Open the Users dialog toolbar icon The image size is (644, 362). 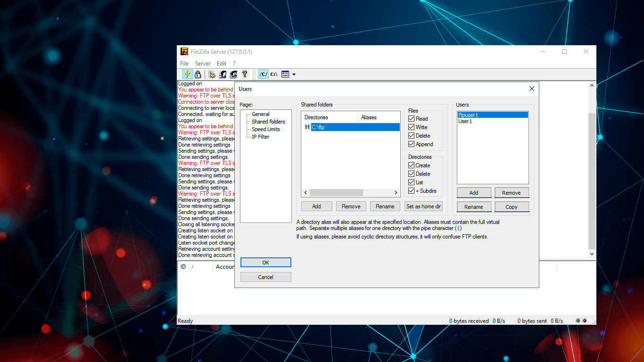(222, 74)
